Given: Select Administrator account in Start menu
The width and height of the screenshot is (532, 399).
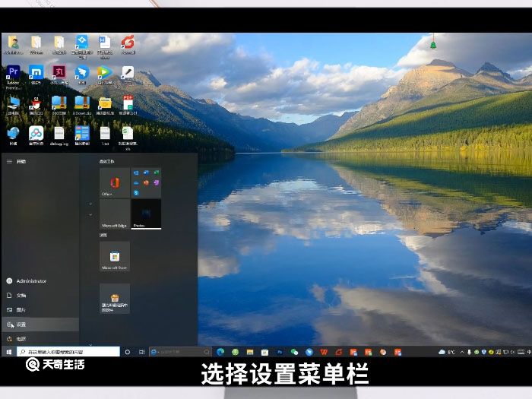Looking at the screenshot, I should coord(40,281).
